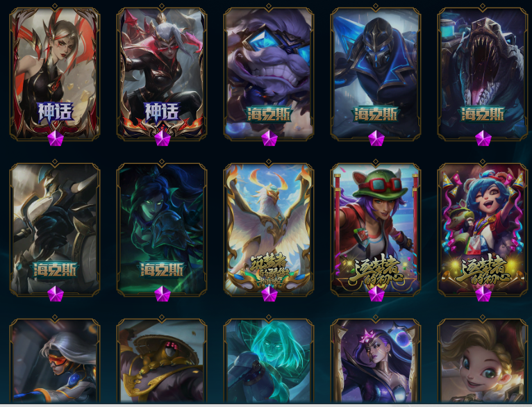532x407 pixels.
Task: Open the crocodile monster 海克斯 skin card
Action: [x=483, y=73]
